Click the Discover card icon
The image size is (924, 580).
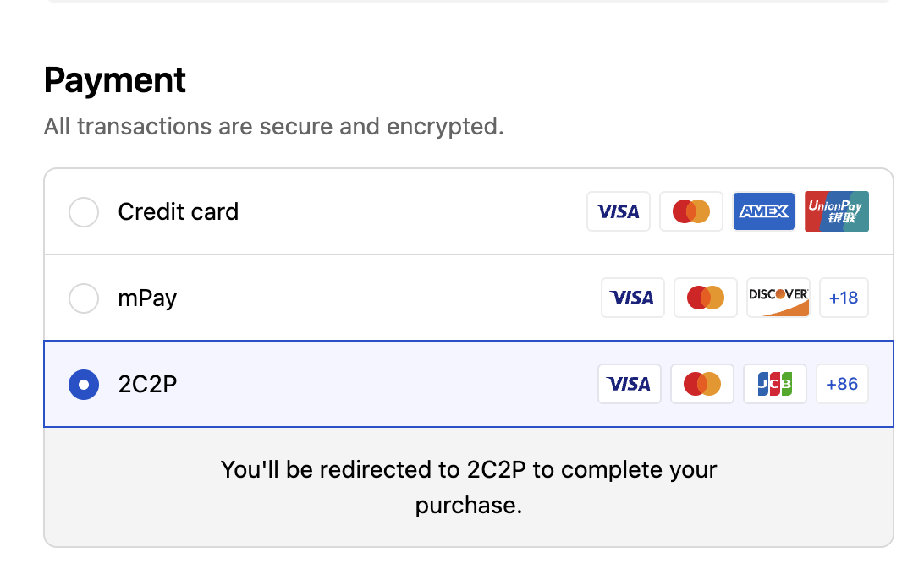coord(778,298)
